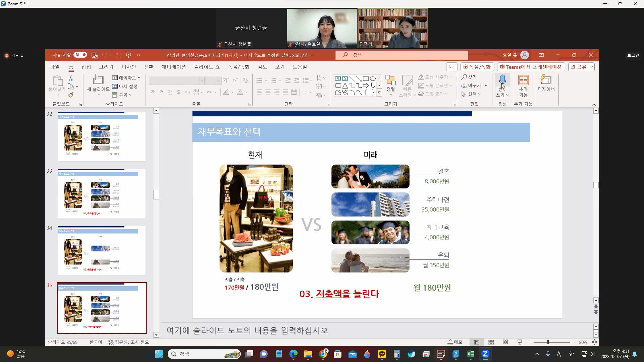Toggle align right paragraph

coord(277,92)
